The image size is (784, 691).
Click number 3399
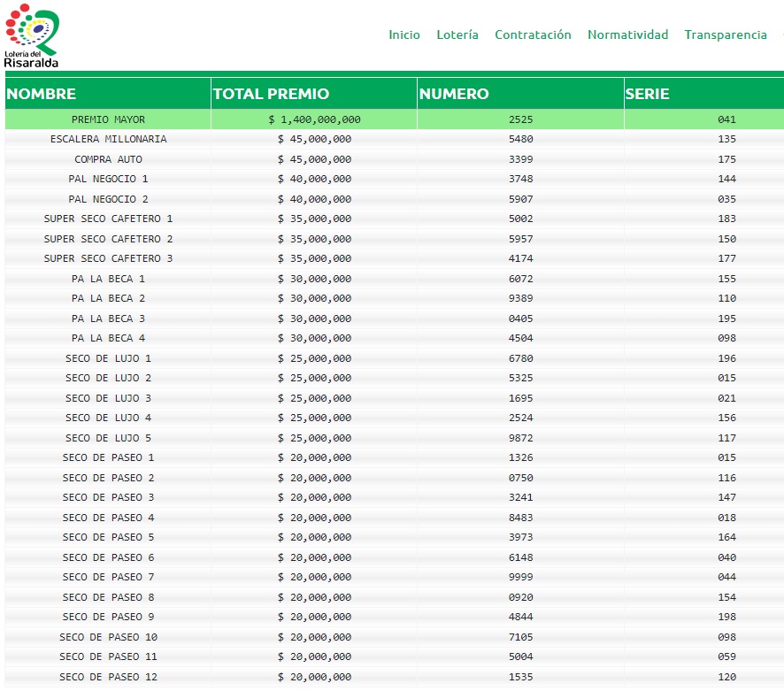520,159
